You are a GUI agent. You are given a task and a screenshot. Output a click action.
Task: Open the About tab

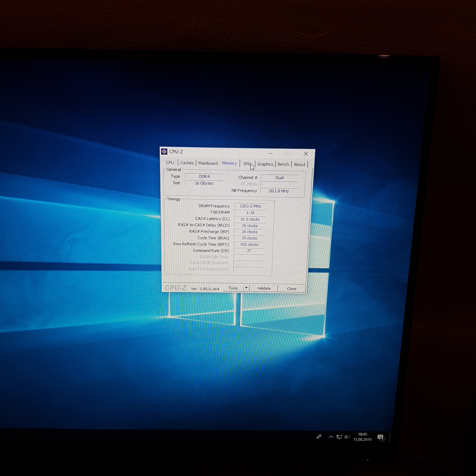(x=299, y=165)
